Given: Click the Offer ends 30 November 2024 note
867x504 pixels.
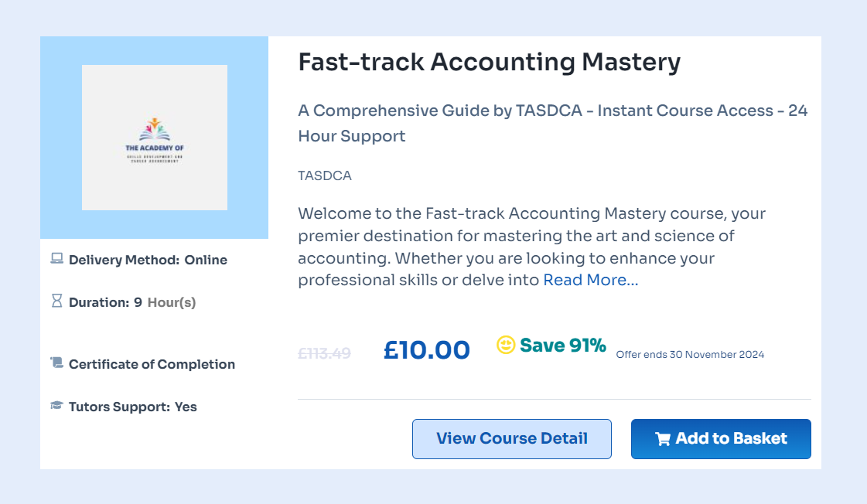Looking at the screenshot, I should point(690,355).
